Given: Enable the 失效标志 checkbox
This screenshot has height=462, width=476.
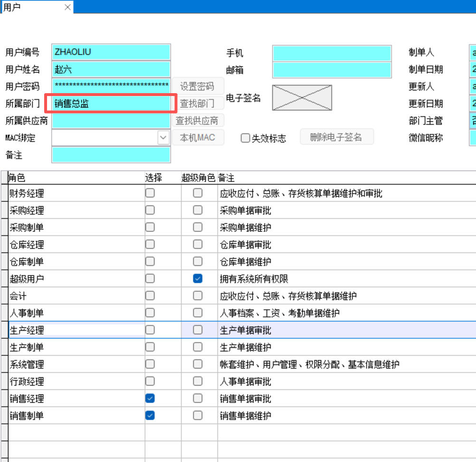Looking at the screenshot, I should pos(246,138).
